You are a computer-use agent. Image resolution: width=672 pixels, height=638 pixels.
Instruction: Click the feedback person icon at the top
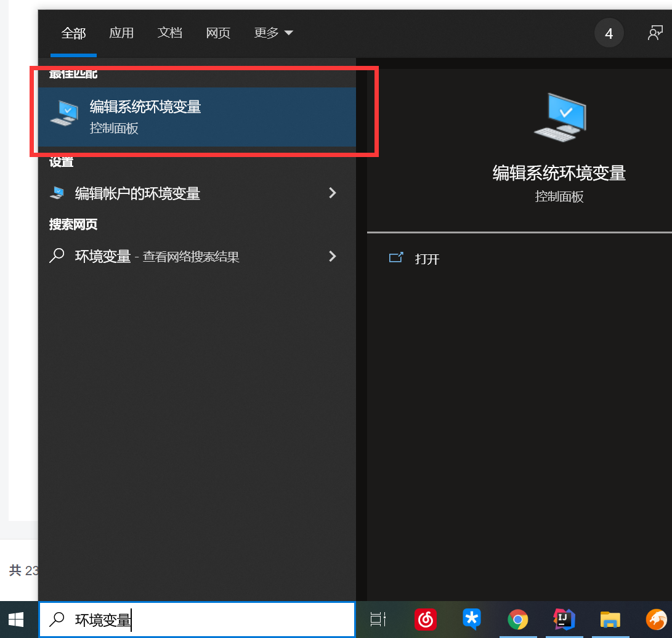655,33
